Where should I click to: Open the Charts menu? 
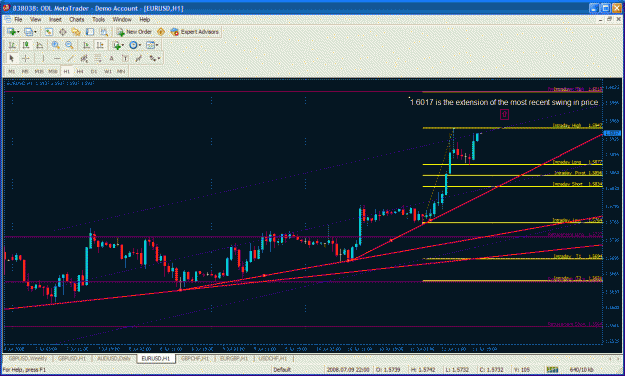click(77, 19)
